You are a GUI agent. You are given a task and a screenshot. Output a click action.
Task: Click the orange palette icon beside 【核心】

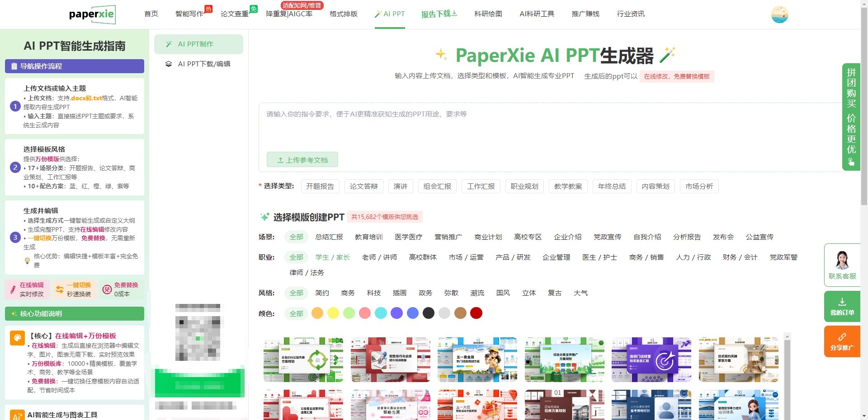click(x=17, y=338)
